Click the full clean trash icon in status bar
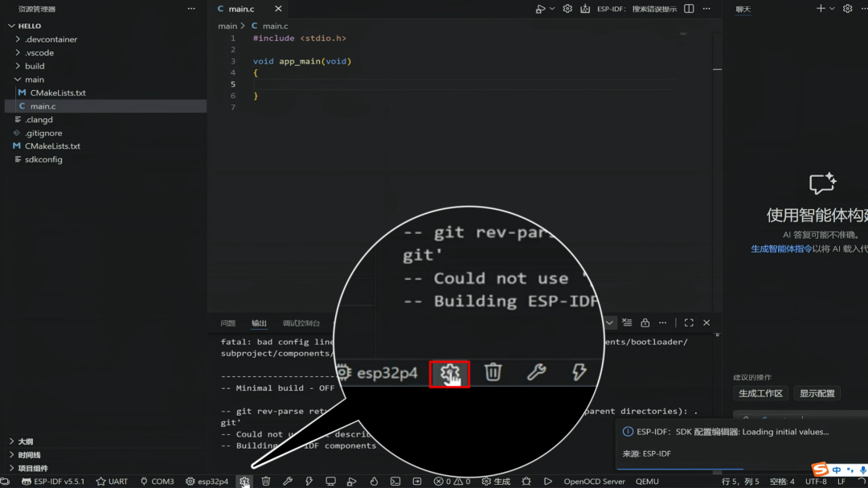 [x=266, y=482]
